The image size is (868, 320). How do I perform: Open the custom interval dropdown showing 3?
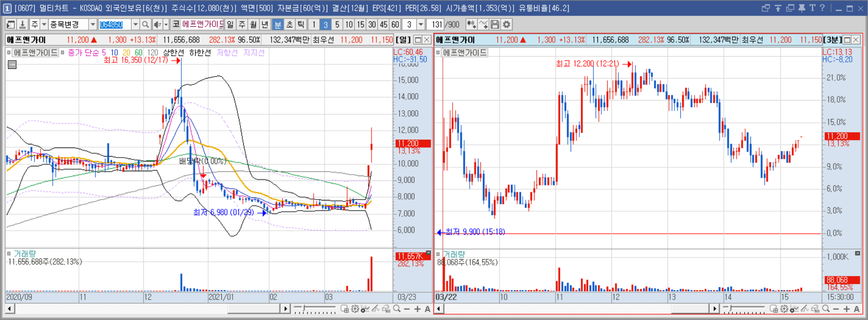pyautogui.click(x=421, y=24)
